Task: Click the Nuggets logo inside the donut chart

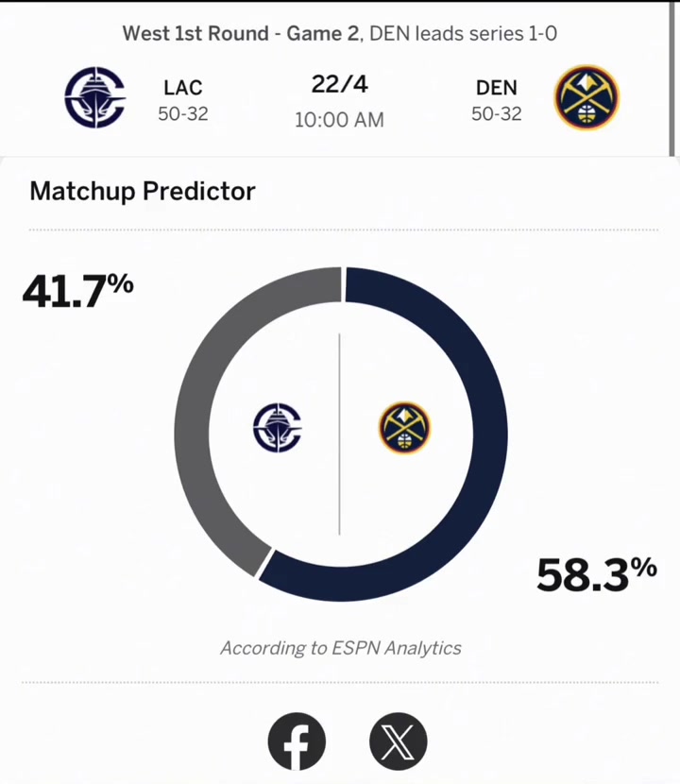Action: [404, 428]
